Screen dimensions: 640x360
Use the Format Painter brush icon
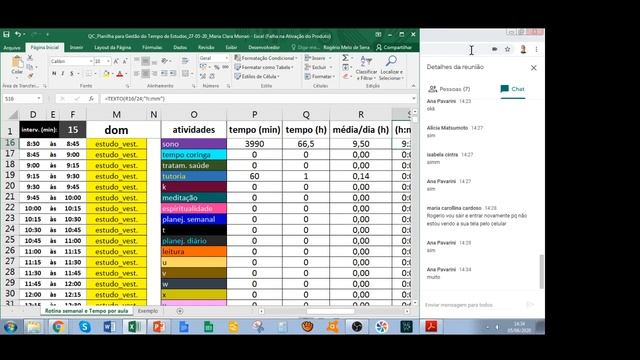(30, 76)
